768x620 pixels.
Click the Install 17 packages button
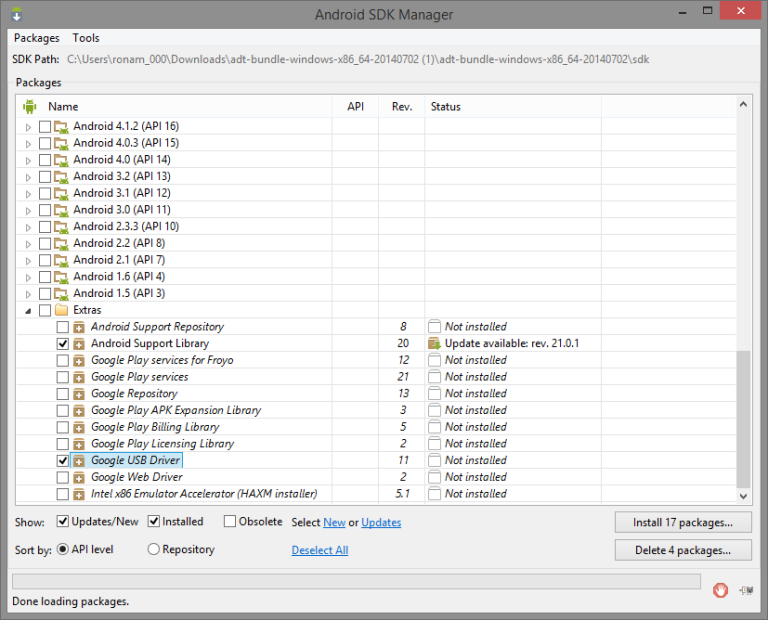(683, 522)
